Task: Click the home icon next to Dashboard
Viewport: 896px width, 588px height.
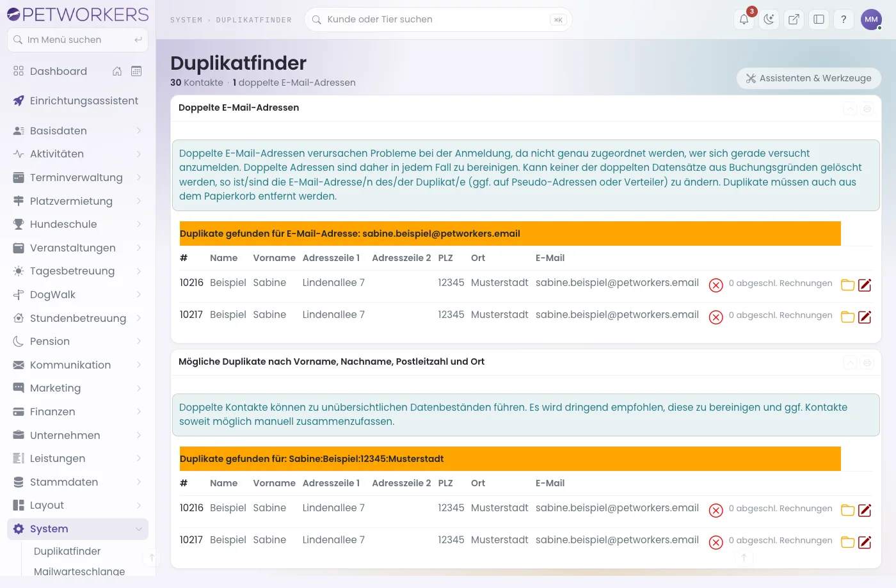Action: click(x=117, y=71)
